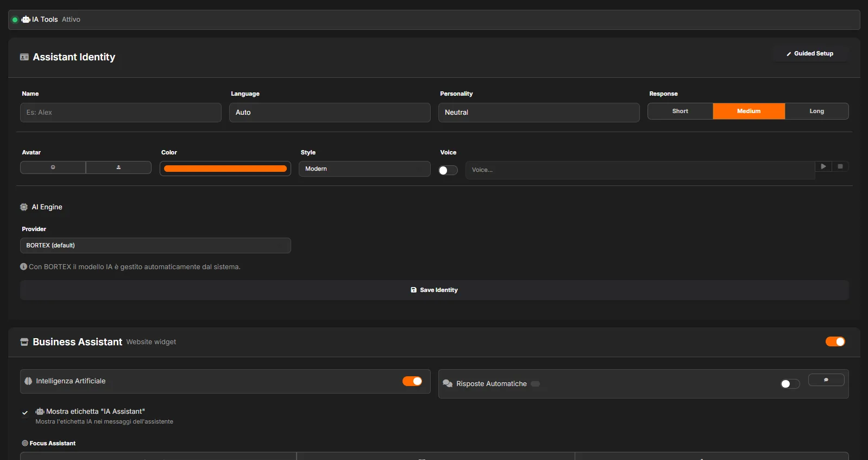This screenshot has width=868, height=460.
Task: Disable the Business Assistant main switch
Action: click(x=835, y=341)
